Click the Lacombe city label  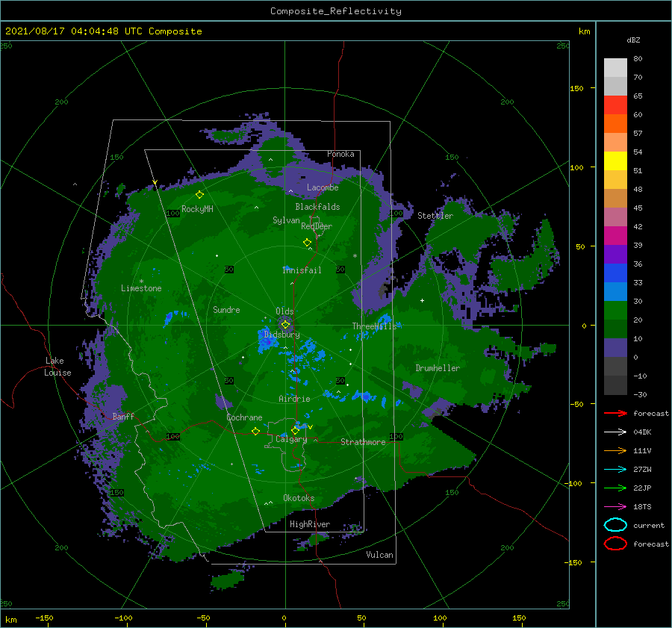(323, 187)
